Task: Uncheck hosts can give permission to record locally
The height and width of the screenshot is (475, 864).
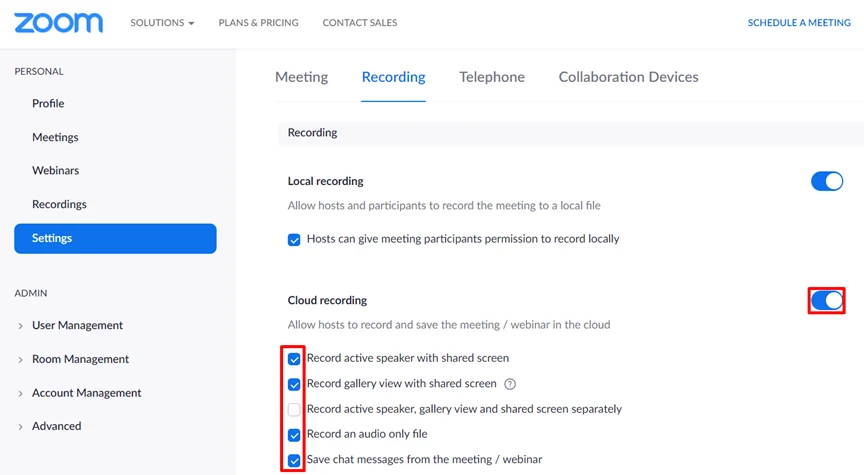Action: pyautogui.click(x=294, y=240)
